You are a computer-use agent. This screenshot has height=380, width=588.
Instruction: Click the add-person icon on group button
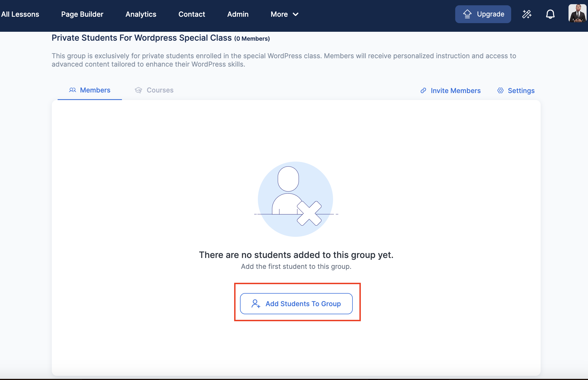[256, 304]
